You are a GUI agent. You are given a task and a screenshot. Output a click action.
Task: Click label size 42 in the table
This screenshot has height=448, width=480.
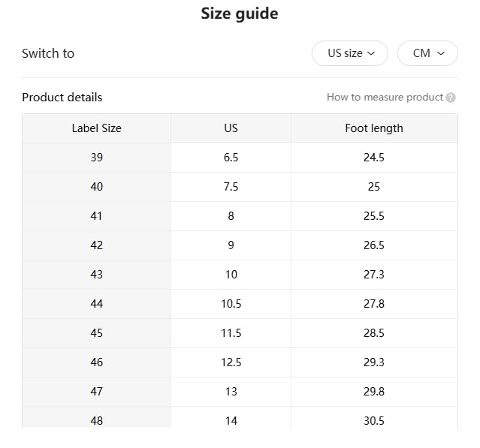pos(96,245)
